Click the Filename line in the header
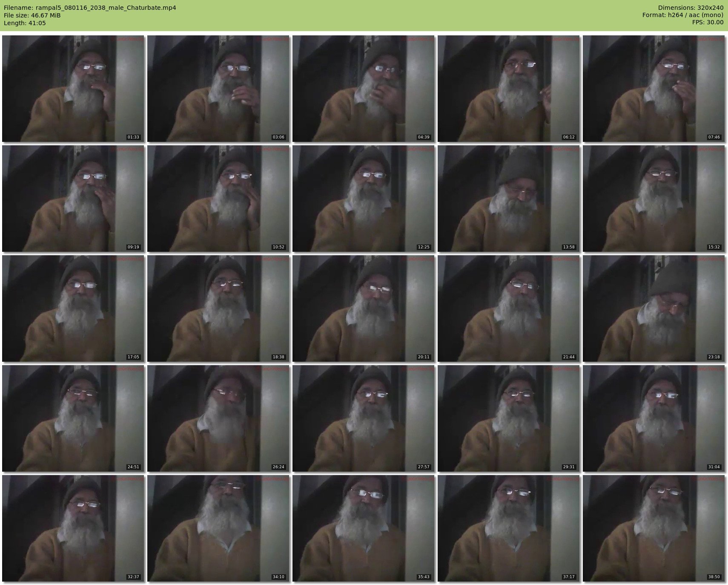This screenshot has height=585, width=728. tap(90, 8)
